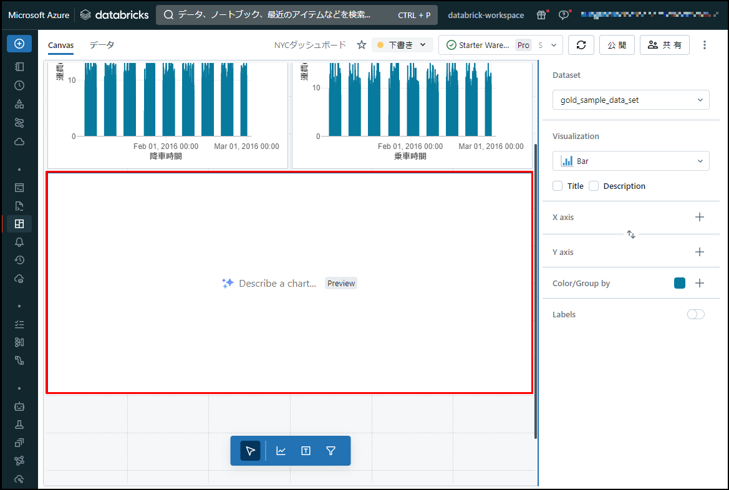This screenshot has width=729, height=490.
Task: Toggle the Labels switch on
Action: coord(695,314)
